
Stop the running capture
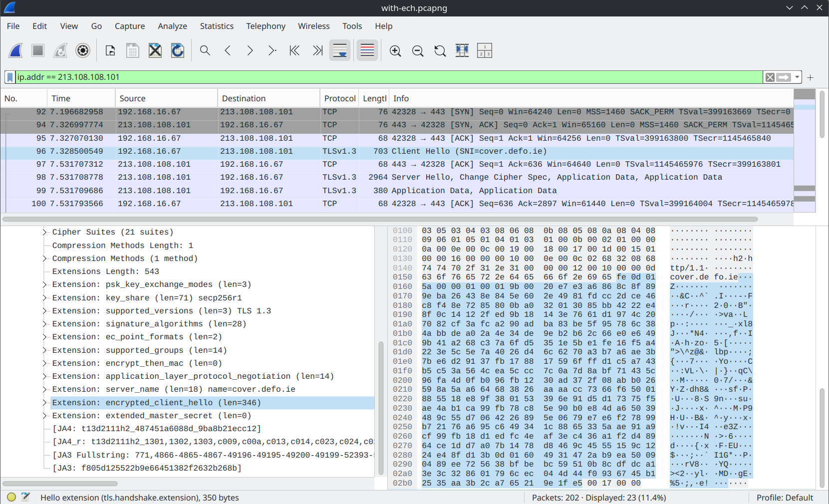point(38,50)
